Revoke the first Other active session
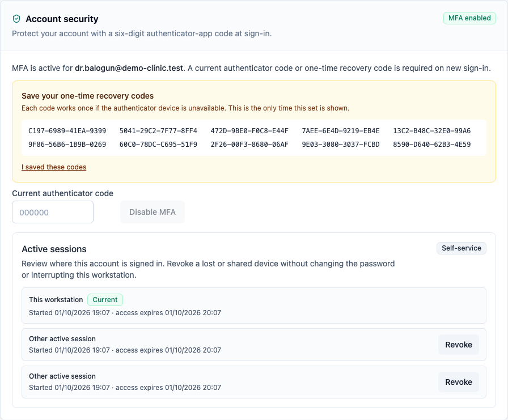The height and width of the screenshot is (420, 508). [x=459, y=345]
